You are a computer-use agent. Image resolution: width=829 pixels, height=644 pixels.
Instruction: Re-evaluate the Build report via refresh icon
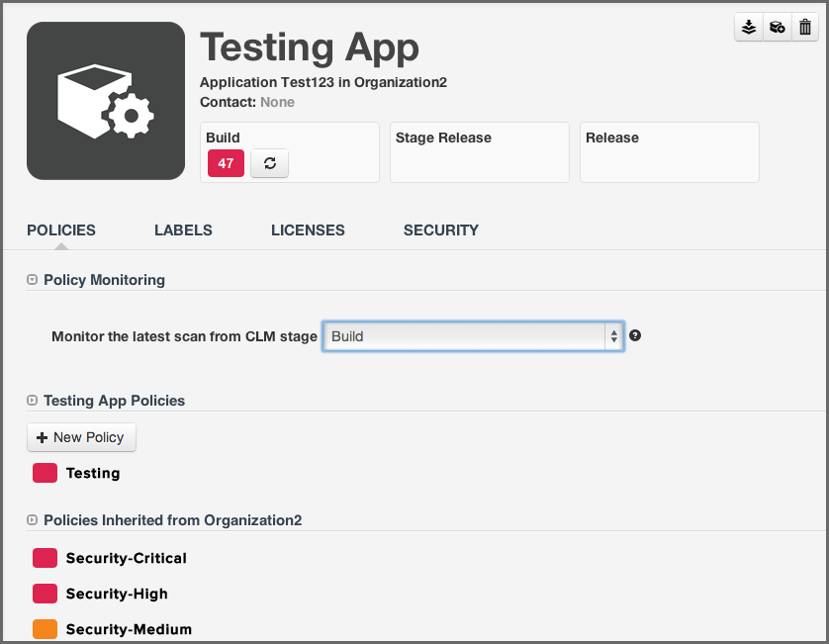(269, 162)
